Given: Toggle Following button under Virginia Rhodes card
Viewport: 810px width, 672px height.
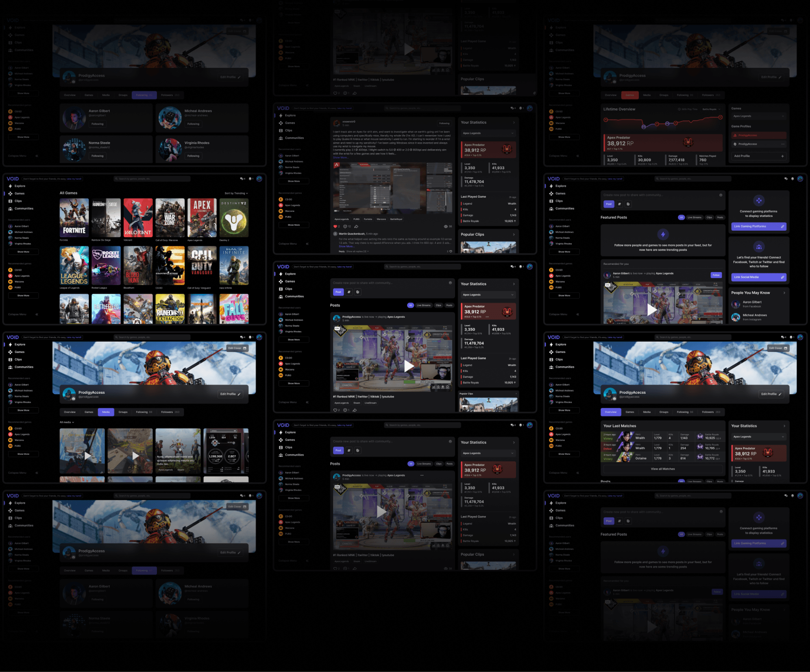Looking at the screenshot, I should pos(193,156).
